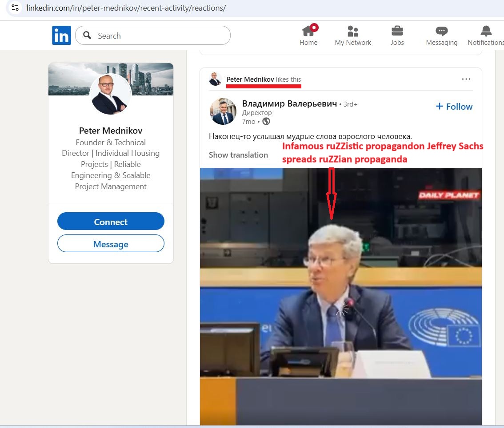This screenshot has width=504, height=428.
Task: Open Peter Mednikov link above the post
Action: click(x=250, y=79)
